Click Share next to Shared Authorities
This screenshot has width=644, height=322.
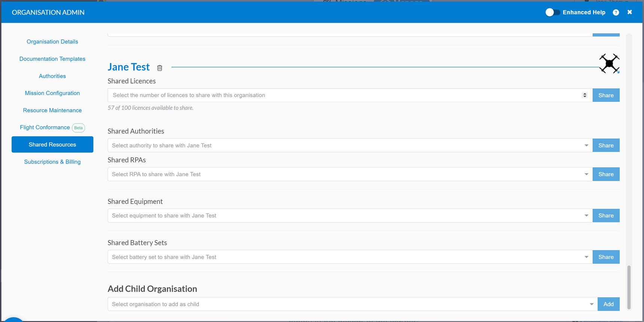coord(606,145)
